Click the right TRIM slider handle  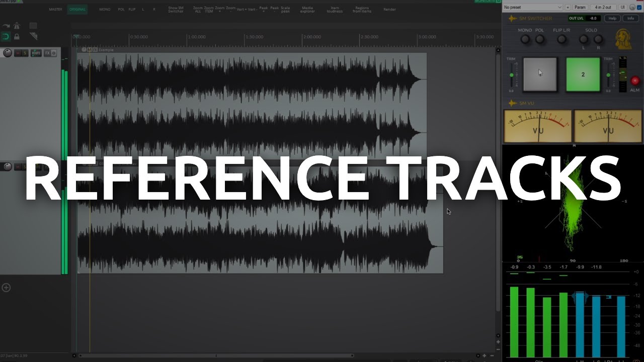[x=608, y=75]
